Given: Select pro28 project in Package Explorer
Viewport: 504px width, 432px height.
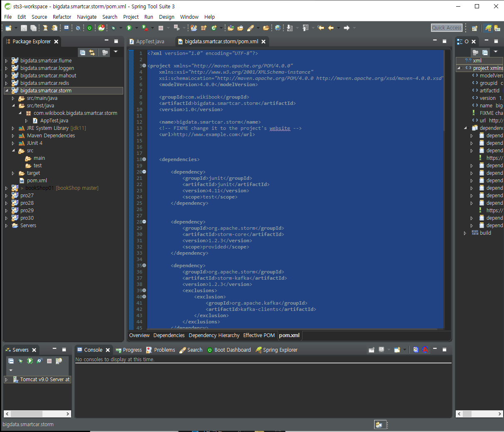Looking at the screenshot, I should 27,203.
